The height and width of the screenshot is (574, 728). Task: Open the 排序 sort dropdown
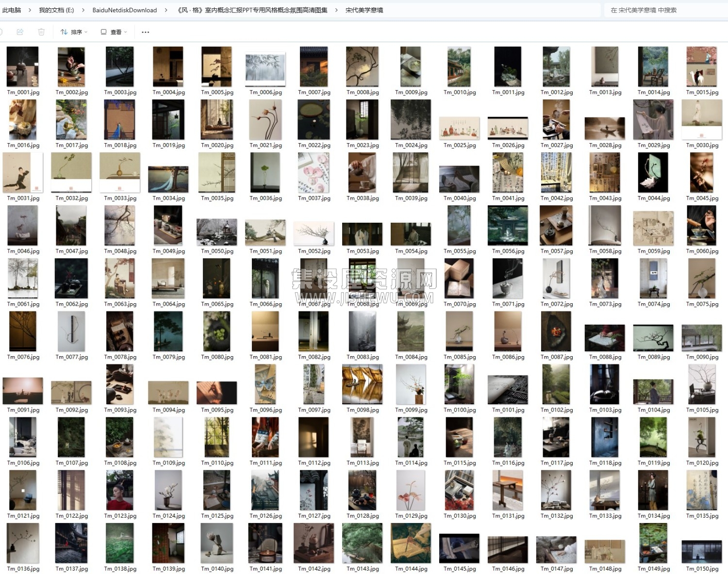click(74, 32)
